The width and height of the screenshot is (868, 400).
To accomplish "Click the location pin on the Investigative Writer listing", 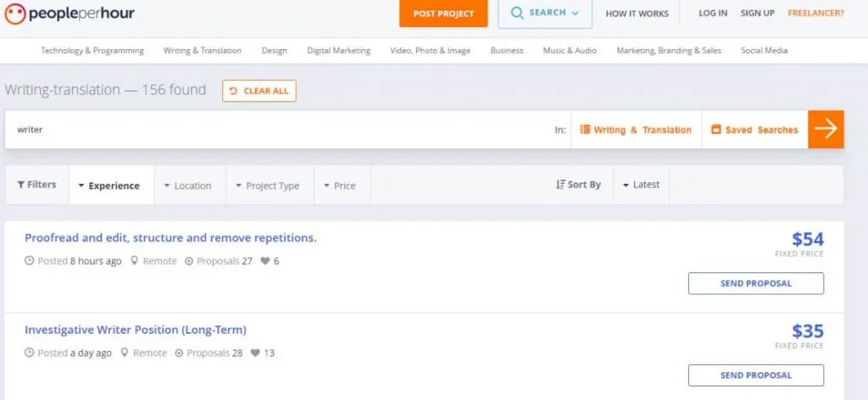I will tap(124, 353).
